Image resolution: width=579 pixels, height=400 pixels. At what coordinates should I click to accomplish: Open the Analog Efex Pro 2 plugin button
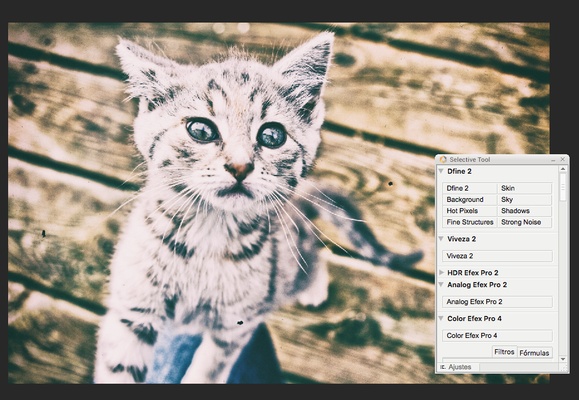pyautogui.click(x=497, y=302)
